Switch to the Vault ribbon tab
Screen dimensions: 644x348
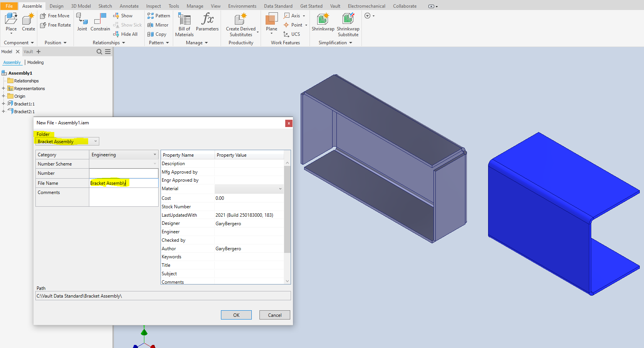[335, 6]
